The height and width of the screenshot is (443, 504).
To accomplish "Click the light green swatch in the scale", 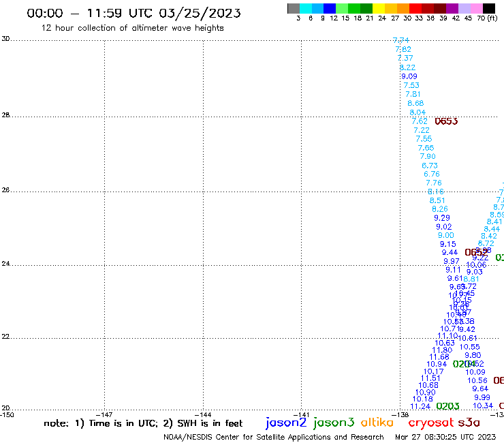I will [x=342, y=8].
